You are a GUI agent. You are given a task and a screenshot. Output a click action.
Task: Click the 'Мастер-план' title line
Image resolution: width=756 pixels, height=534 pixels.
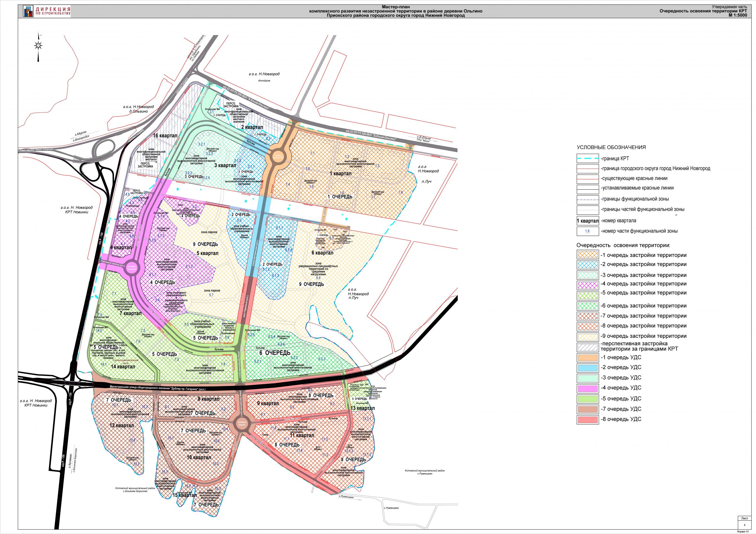click(x=396, y=6)
